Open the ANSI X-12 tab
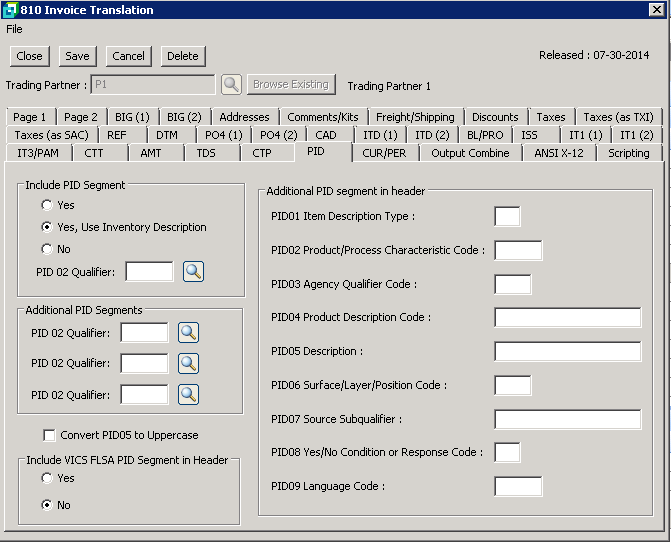Image resolution: width=671 pixels, height=542 pixels. pos(559,153)
